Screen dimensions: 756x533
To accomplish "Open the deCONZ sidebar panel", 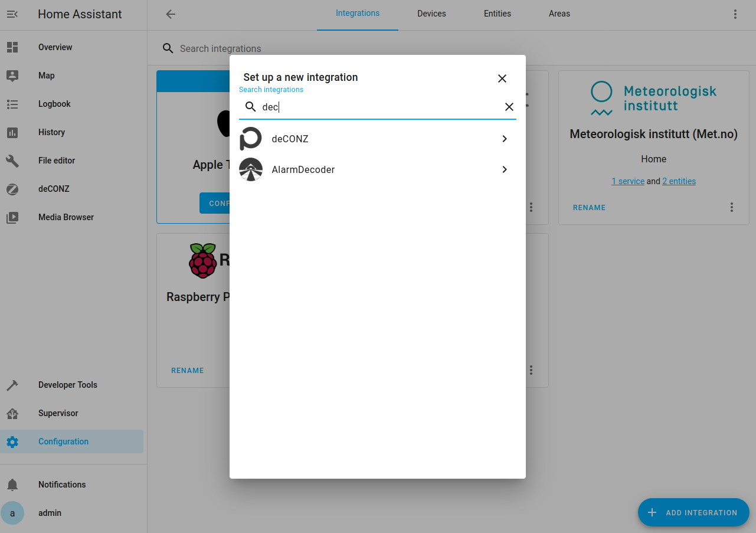I will 53,189.
